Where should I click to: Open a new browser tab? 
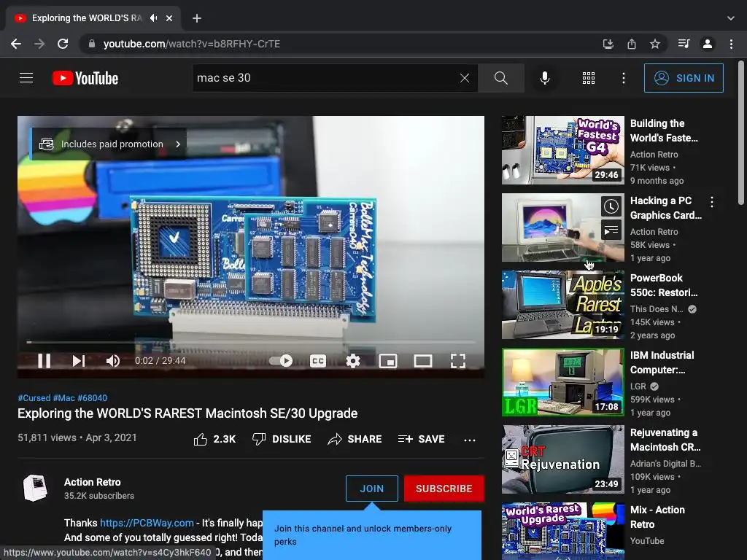pos(197,18)
